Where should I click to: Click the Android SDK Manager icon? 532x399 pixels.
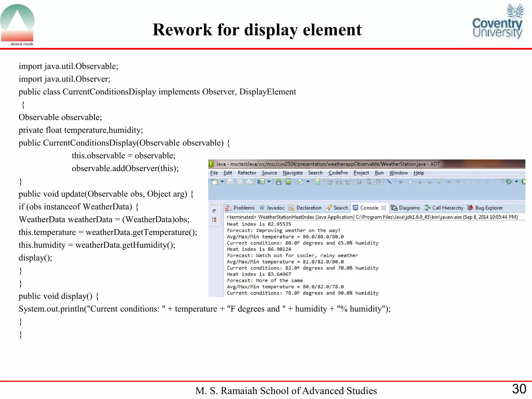click(x=279, y=182)
